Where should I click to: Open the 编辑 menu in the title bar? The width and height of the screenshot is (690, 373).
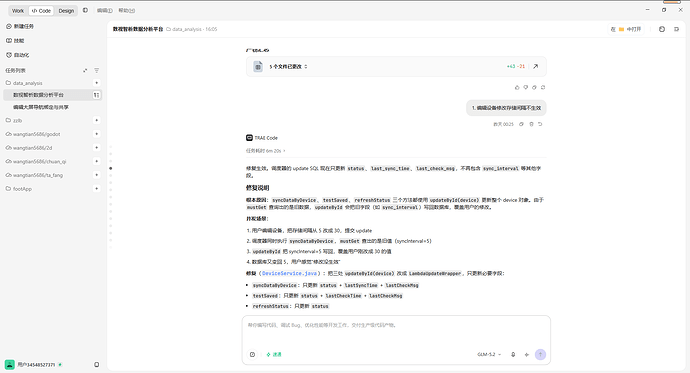pos(104,11)
